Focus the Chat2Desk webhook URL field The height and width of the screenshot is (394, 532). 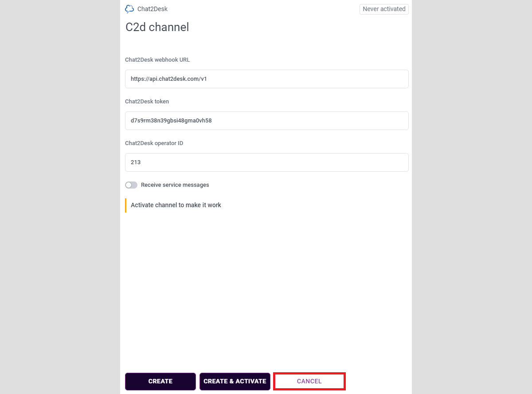click(267, 79)
